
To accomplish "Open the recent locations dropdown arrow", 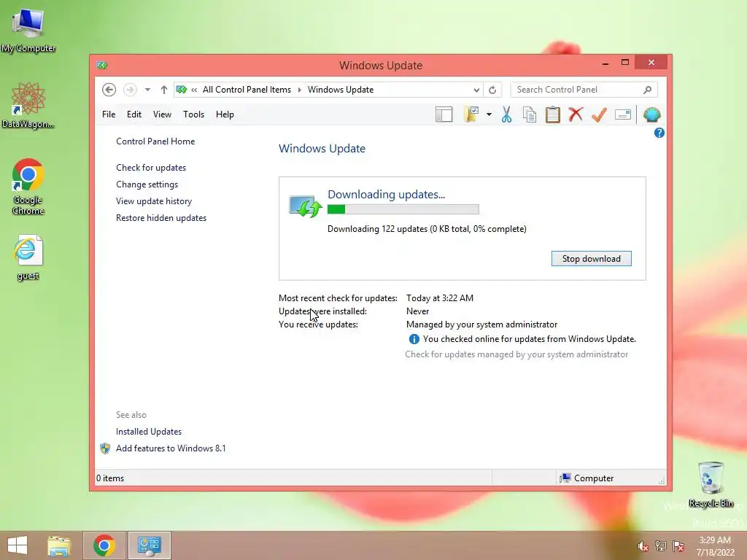I will (x=147, y=90).
